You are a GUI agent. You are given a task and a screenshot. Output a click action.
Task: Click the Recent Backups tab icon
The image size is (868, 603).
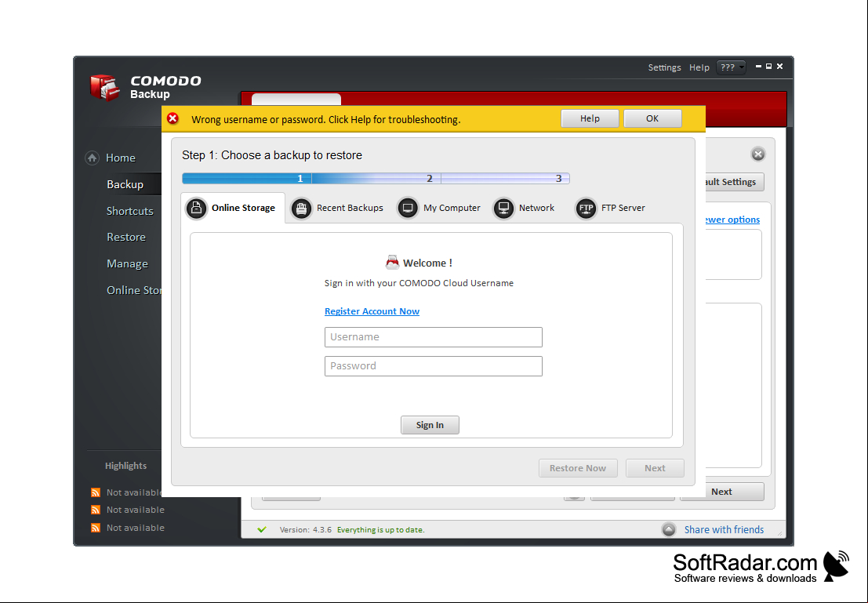pos(301,209)
